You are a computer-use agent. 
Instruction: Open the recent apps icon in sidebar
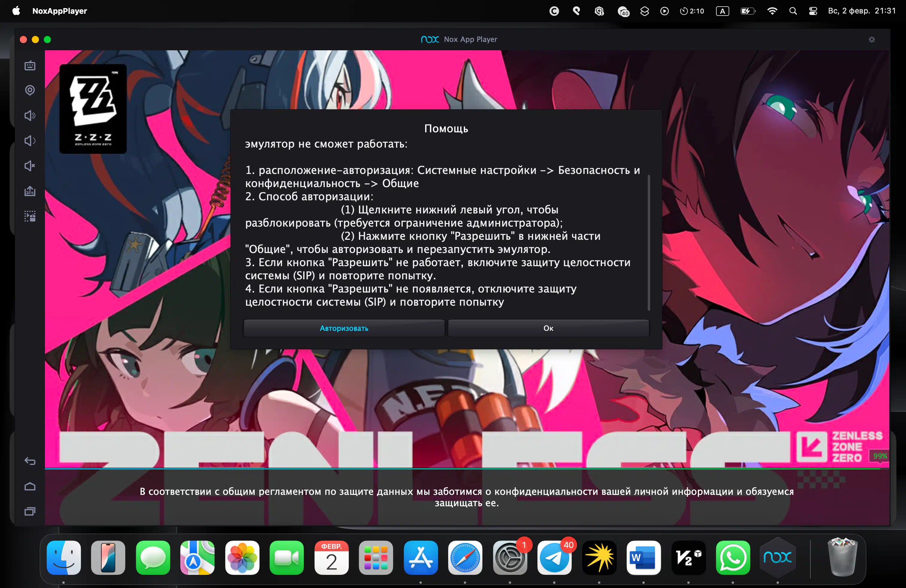30,512
